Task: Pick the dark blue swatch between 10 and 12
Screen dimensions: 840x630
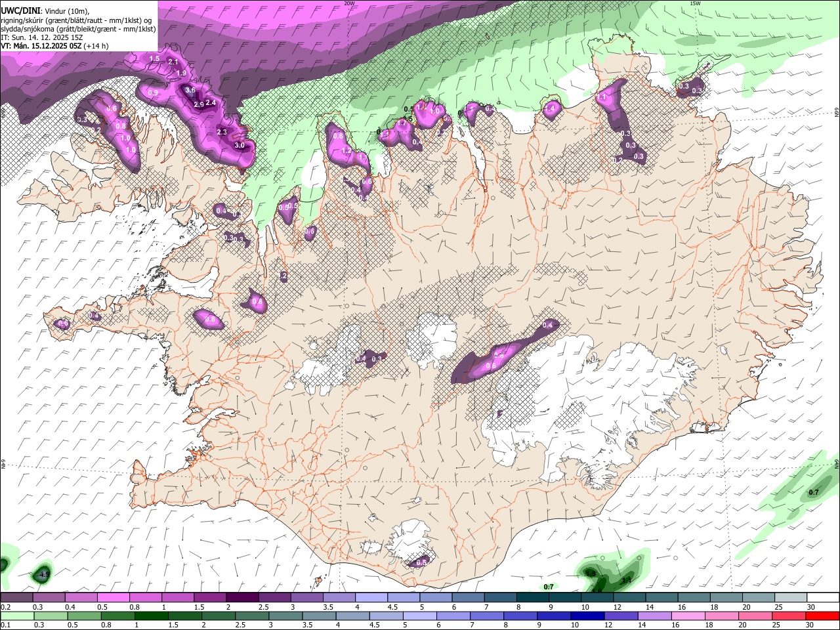Action: 587,616
